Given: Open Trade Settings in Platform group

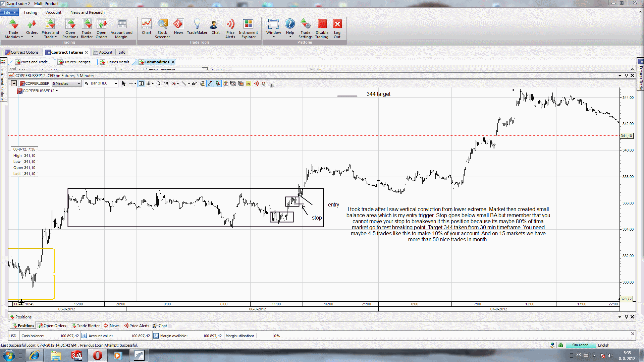Looking at the screenshot, I should coord(305,28).
